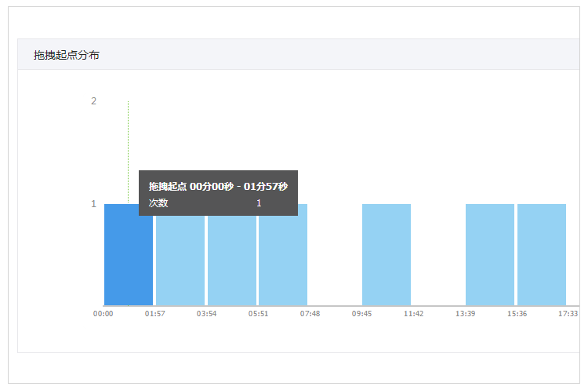Select the 17:33 x-axis label
The height and width of the screenshot is (390, 588).
(568, 314)
